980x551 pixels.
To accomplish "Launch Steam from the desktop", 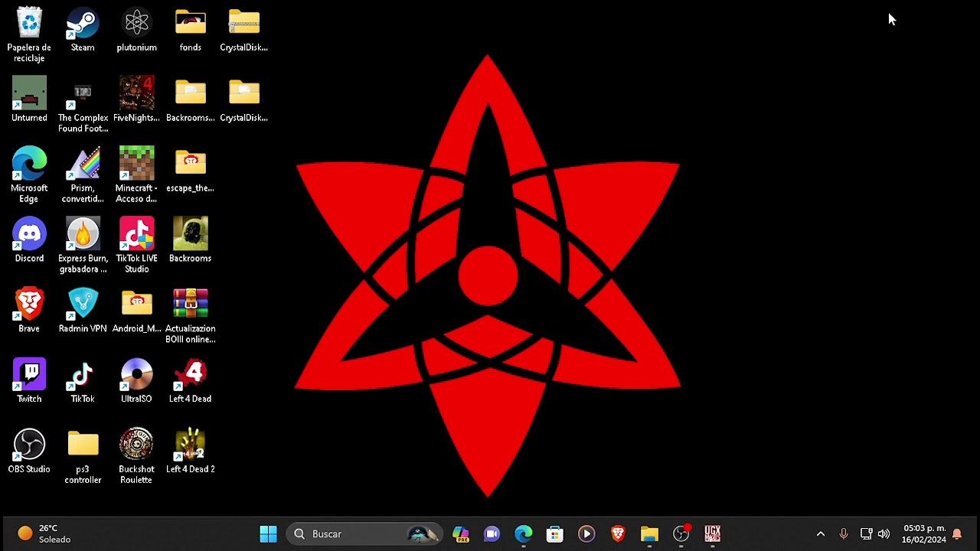I will [x=83, y=23].
